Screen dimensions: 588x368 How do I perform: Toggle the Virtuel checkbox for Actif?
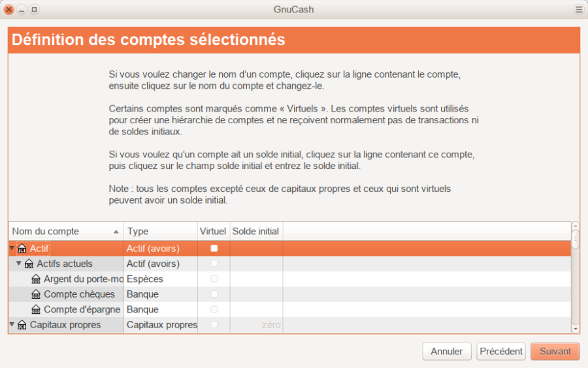(214, 249)
